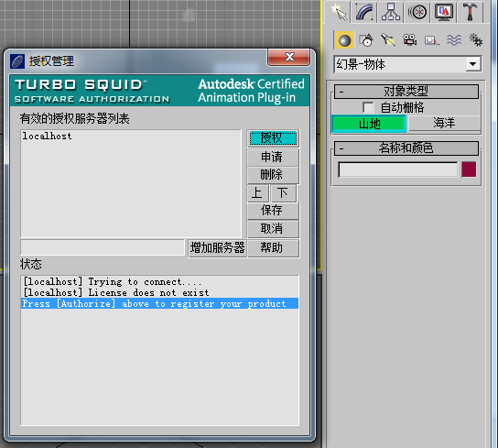
Task: Move server up with 上 button
Action: [x=258, y=193]
